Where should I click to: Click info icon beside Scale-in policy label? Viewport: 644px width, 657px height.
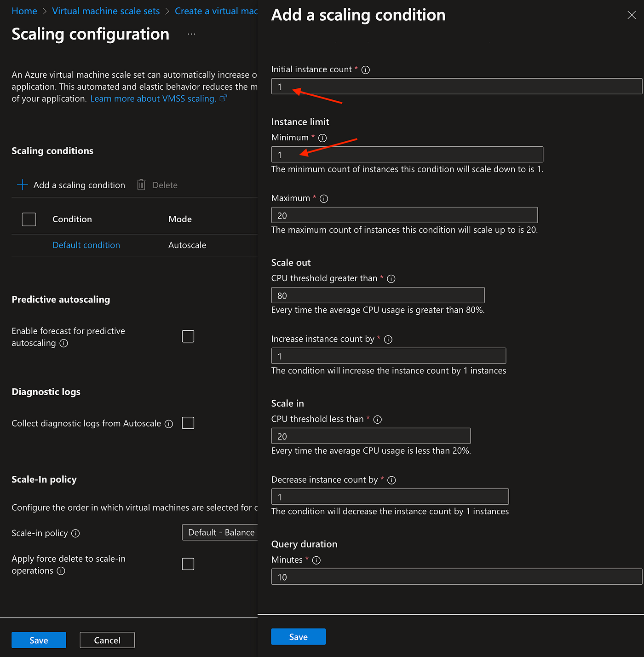point(75,533)
